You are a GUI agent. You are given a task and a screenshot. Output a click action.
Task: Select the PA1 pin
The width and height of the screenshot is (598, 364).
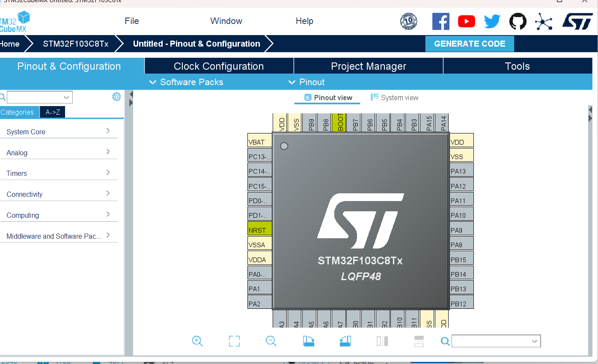260,287
